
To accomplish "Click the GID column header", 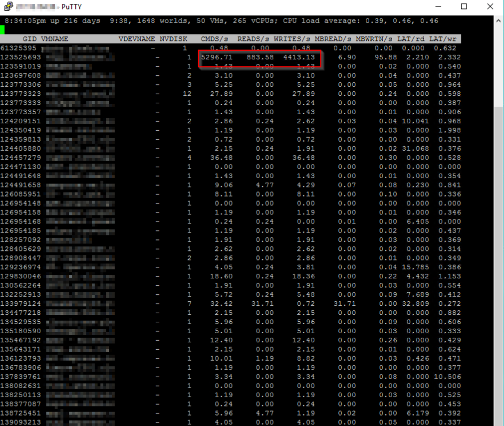I will pos(29,39).
